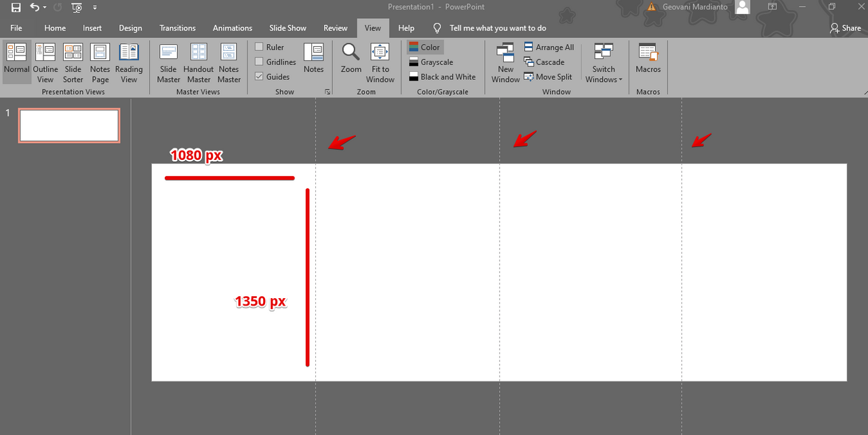Click the blank slide canvas
Screen dimensions: 868x435
click(x=499, y=272)
